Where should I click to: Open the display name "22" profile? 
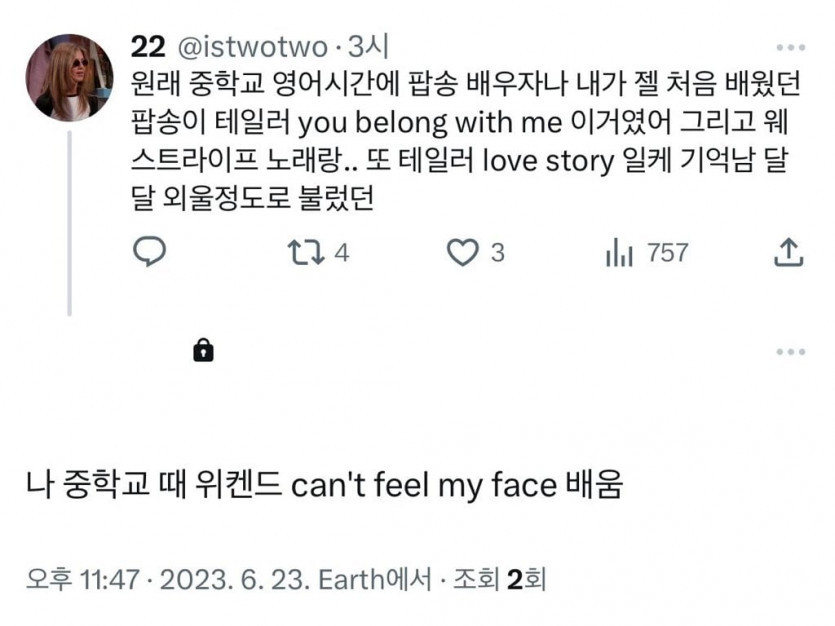click(x=146, y=46)
